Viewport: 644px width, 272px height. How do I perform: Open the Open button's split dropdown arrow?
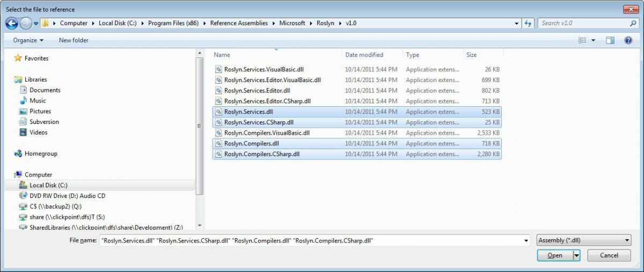click(x=577, y=255)
